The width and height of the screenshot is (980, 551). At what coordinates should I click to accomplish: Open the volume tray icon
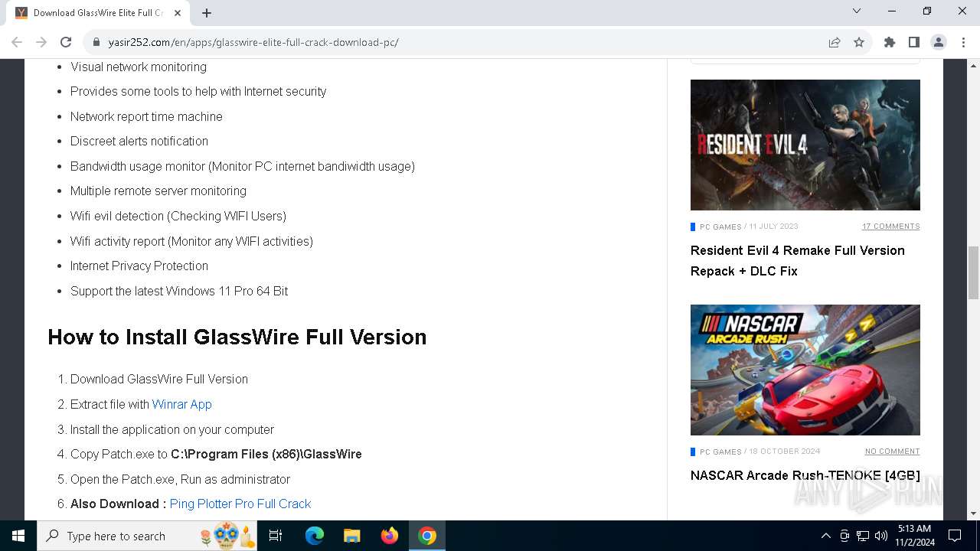[881, 536]
